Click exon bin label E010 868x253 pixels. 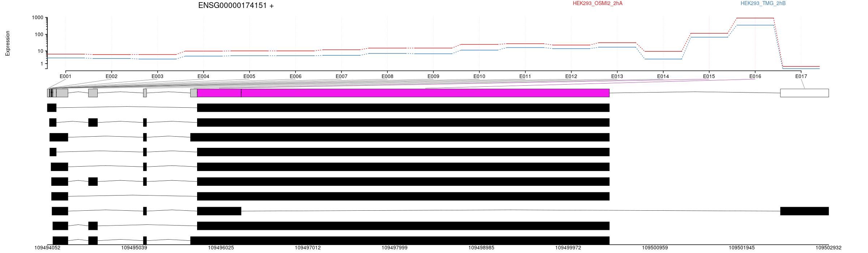(479, 76)
